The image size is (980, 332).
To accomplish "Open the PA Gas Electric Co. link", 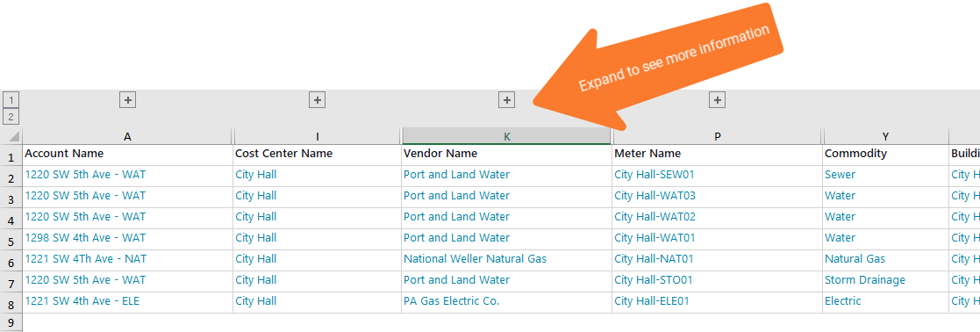I will click(x=451, y=300).
